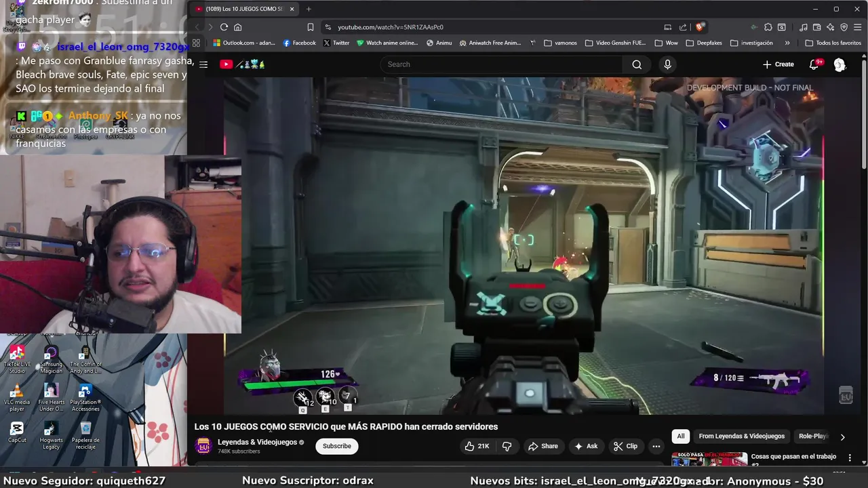The height and width of the screenshot is (488, 868).
Task: Select the Role-Playing filter chip
Action: click(813, 436)
